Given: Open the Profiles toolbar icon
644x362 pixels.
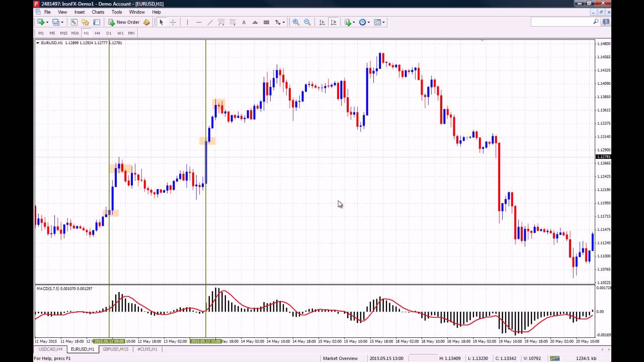Looking at the screenshot, I should [55, 22].
